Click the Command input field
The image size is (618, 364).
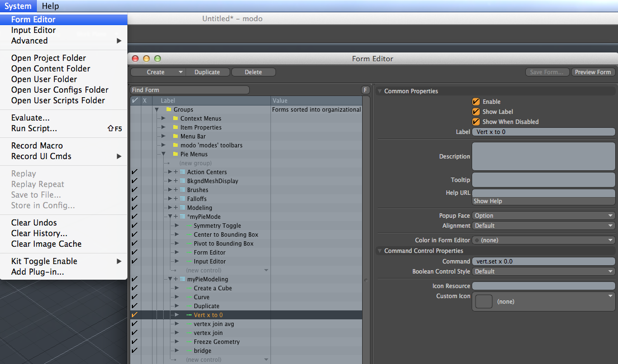[x=544, y=262]
